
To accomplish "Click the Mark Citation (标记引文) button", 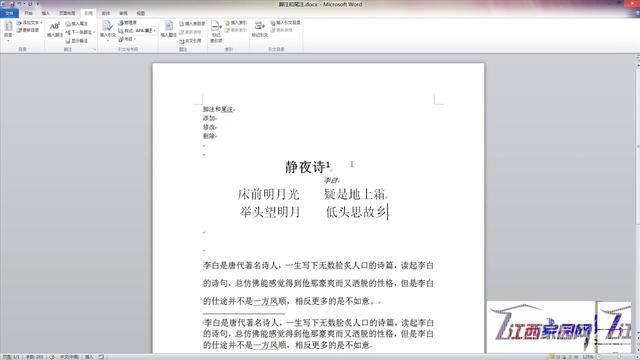I will 260,29.
